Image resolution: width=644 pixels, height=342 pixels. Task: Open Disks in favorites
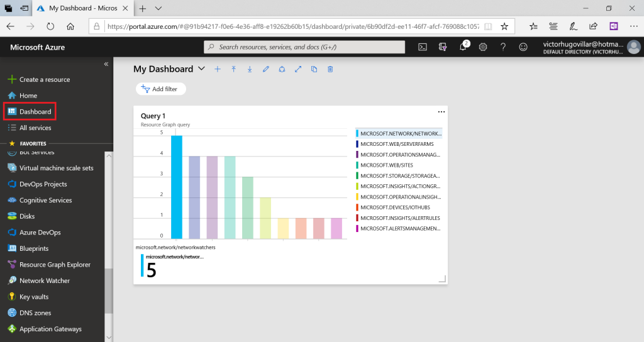(21, 216)
